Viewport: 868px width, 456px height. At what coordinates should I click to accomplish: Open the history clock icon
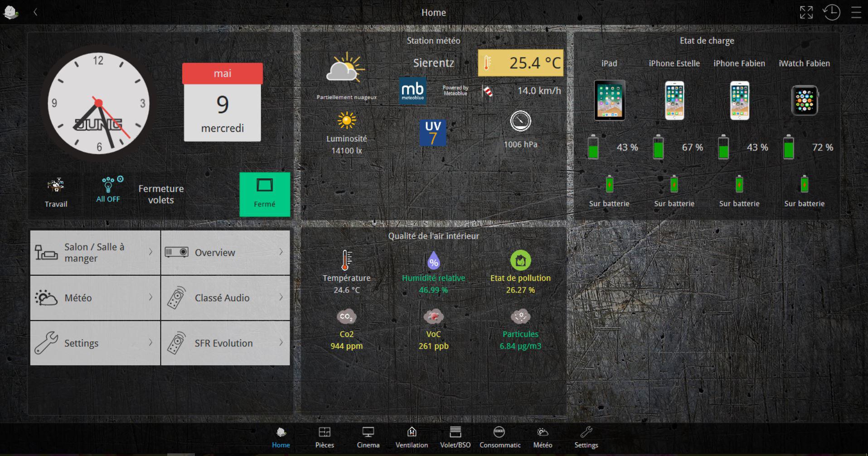click(x=831, y=13)
